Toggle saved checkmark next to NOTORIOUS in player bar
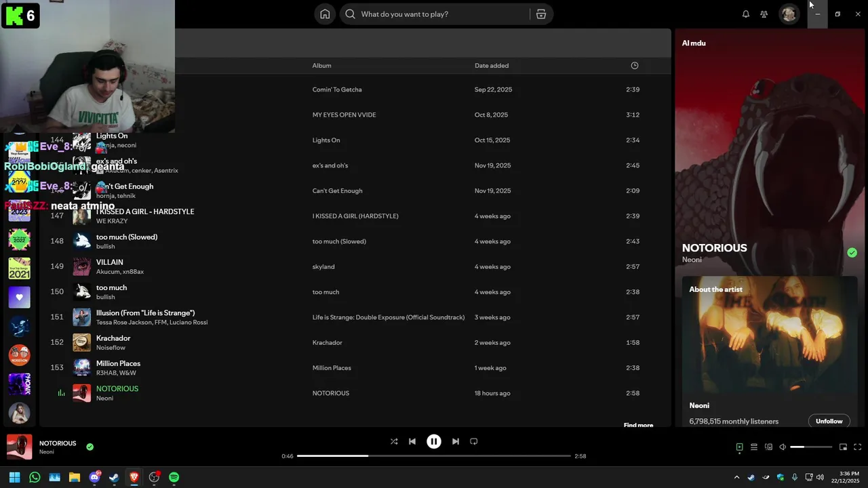Screen dimensions: 868x488 (90, 447)
